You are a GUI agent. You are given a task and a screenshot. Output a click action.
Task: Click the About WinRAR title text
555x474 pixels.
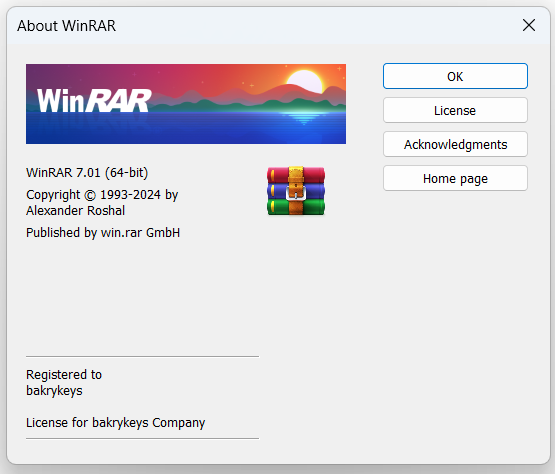pos(67,26)
